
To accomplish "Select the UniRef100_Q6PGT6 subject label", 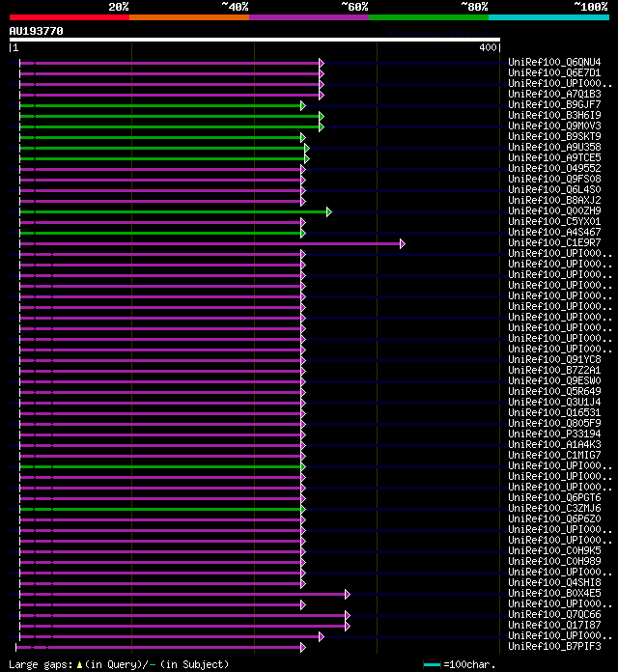I will coord(554,497).
